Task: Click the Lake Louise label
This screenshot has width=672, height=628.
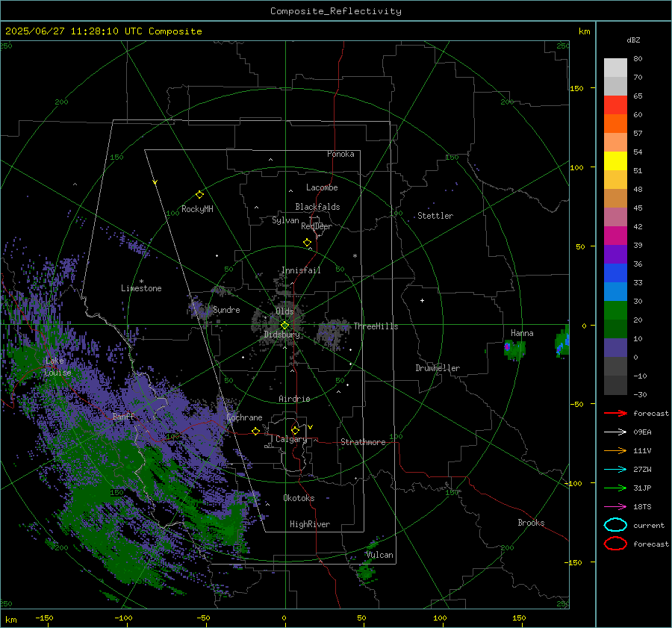Action: click(x=57, y=367)
